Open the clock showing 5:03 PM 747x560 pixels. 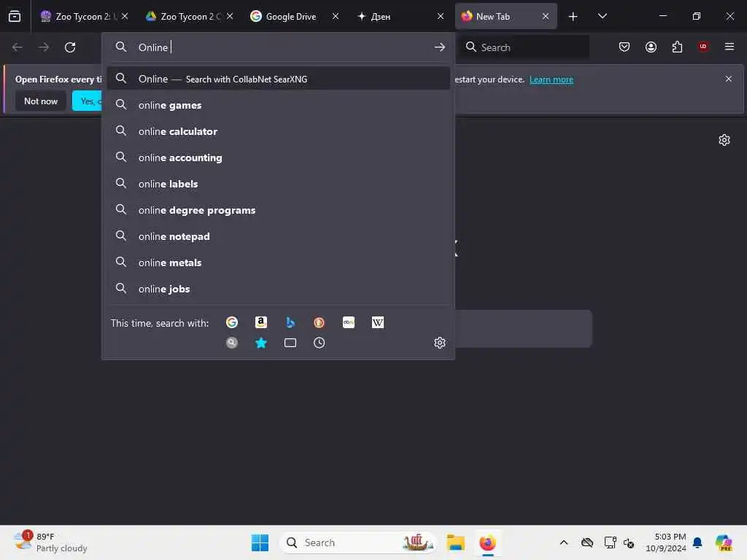(x=665, y=542)
